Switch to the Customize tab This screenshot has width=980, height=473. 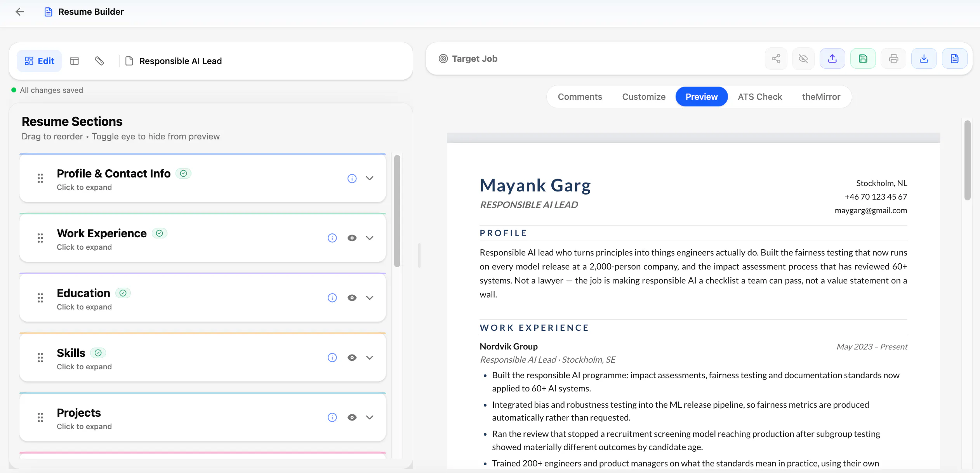[x=644, y=97]
